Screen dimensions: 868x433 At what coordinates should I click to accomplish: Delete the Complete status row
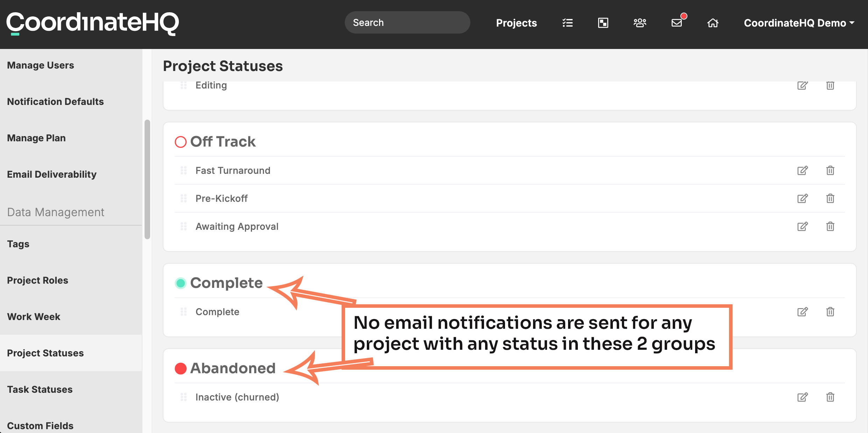[830, 312]
